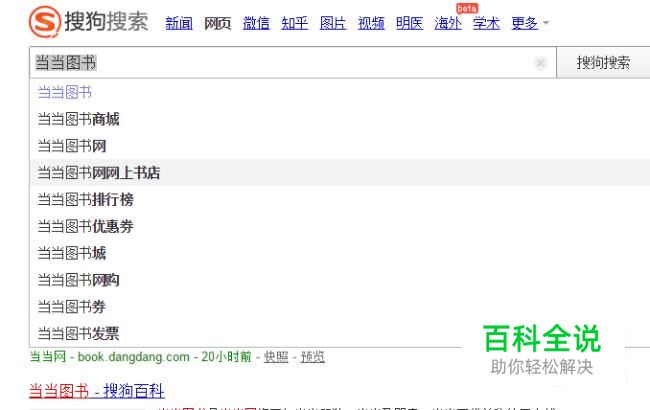
Task: Pick the suggestion 当当图书排行榜
Action: click(x=85, y=199)
